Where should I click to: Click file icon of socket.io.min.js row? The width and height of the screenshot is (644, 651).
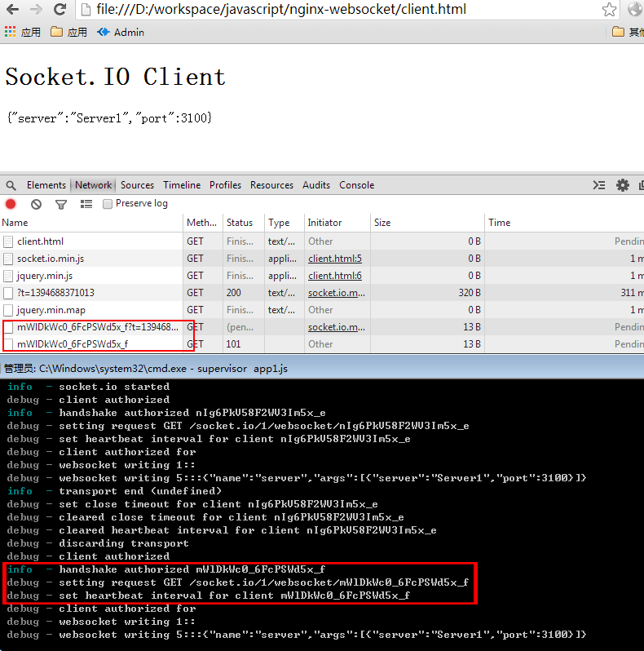tap(8, 259)
